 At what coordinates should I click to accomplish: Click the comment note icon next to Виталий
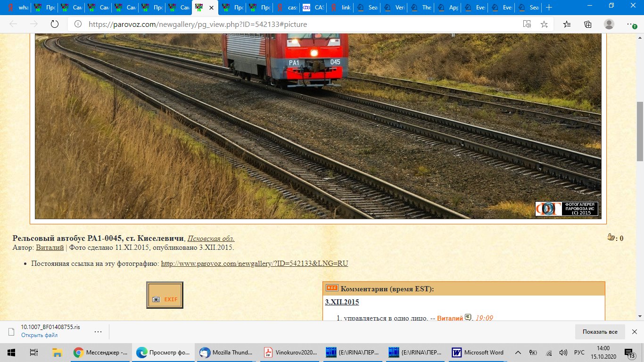468,318
